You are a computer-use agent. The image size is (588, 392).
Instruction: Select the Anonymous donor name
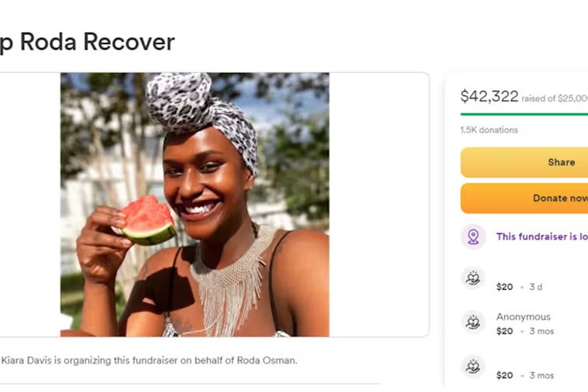523,317
